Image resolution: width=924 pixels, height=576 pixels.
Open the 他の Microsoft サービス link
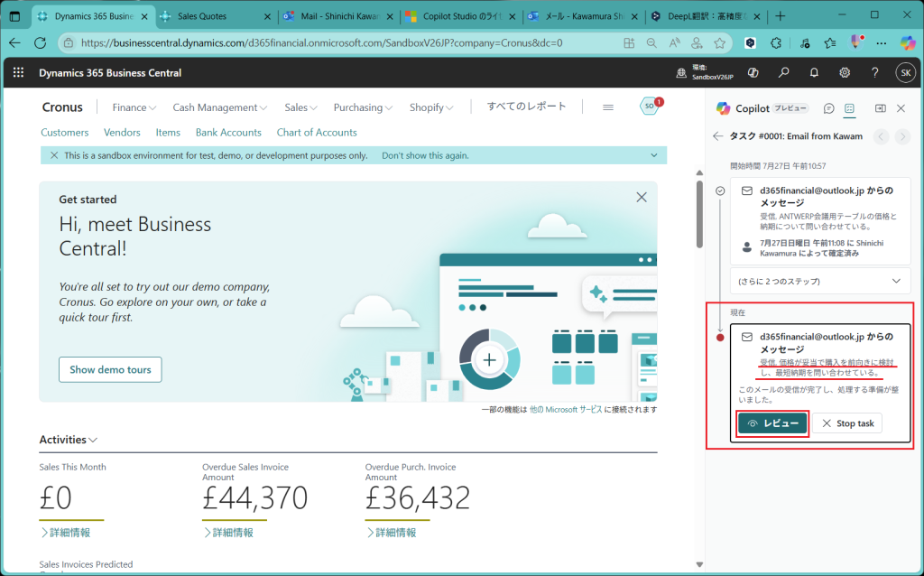coord(566,409)
